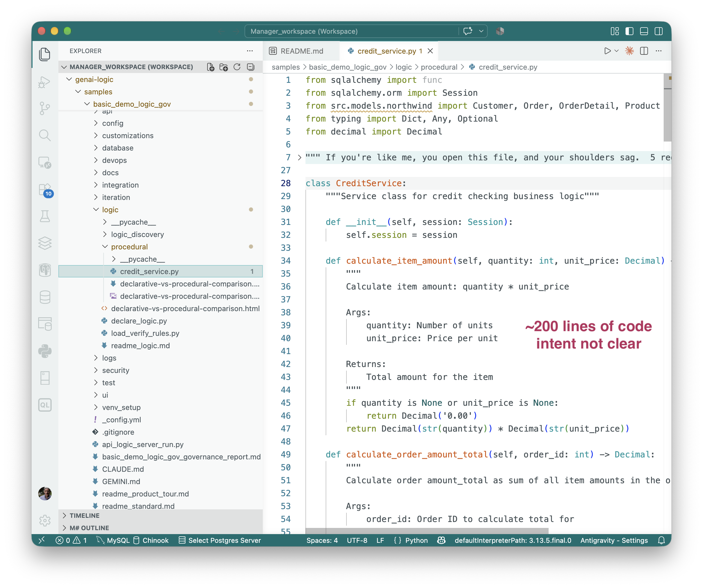
Task: Open the notifications bell
Action: tap(661, 540)
